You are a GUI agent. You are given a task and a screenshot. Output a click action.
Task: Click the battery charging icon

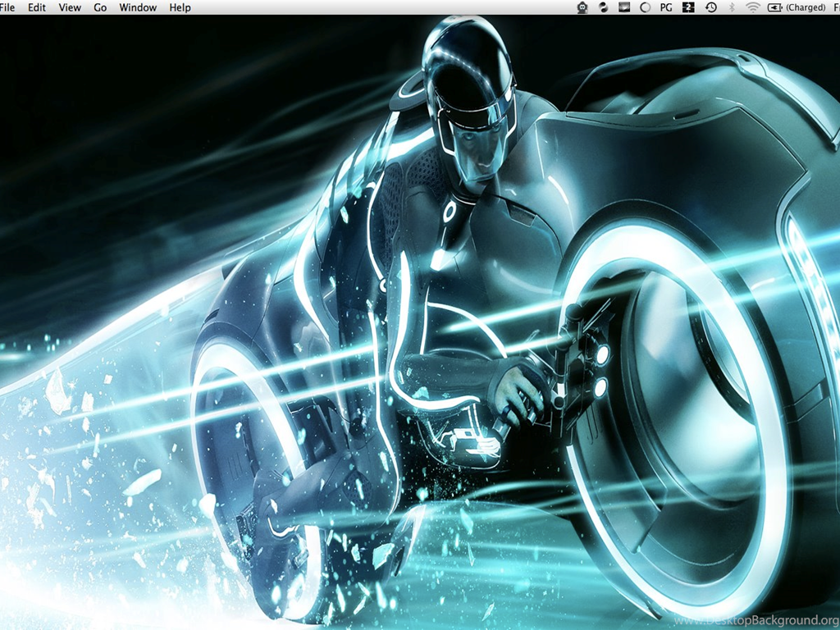point(774,7)
